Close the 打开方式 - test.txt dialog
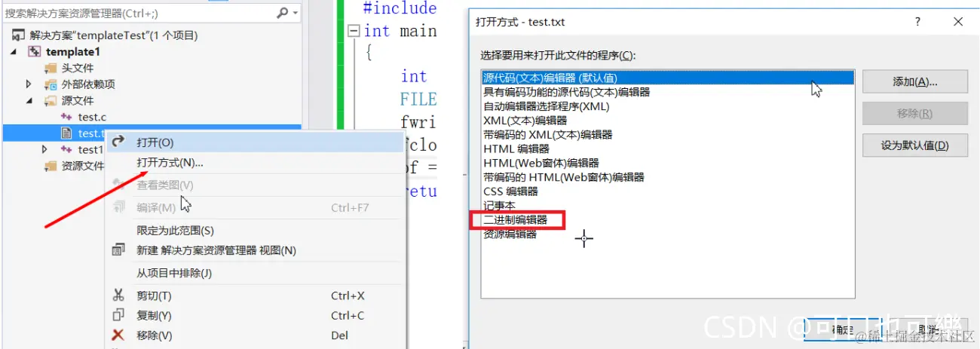The width and height of the screenshot is (980, 349). [958, 22]
